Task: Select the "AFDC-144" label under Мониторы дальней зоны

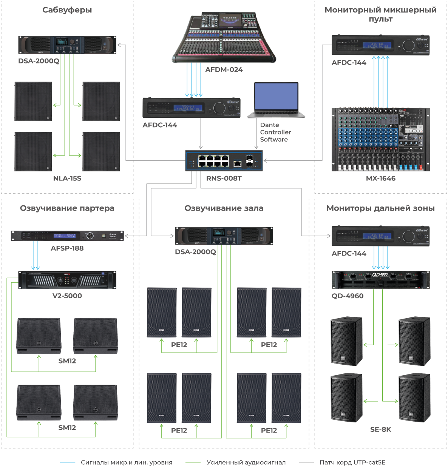Action: coord(349,253)
